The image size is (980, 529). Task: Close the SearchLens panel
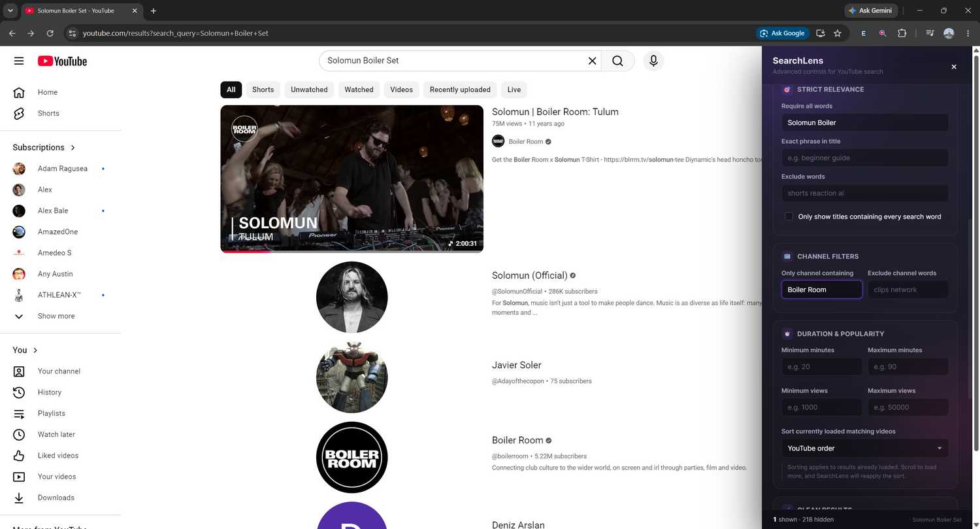(954, 67)
